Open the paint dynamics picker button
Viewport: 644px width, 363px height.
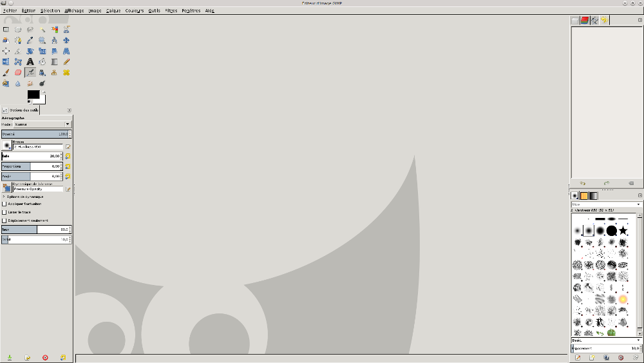(x=6, y=188)
